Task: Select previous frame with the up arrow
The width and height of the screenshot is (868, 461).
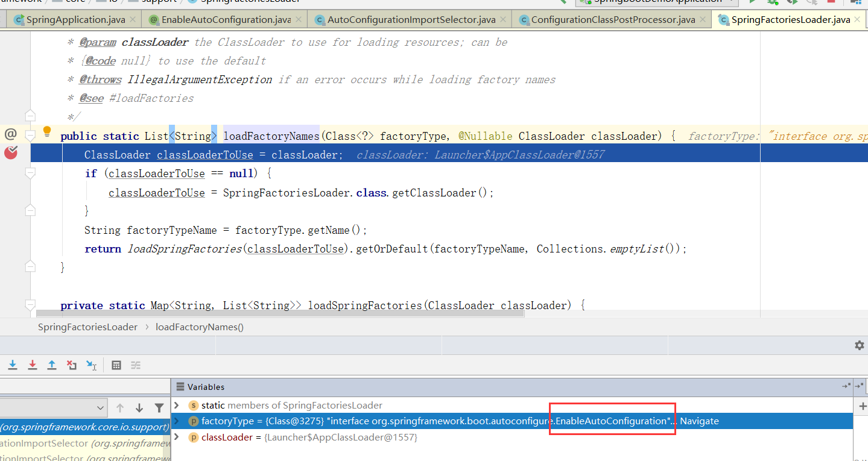Action: 120,408
